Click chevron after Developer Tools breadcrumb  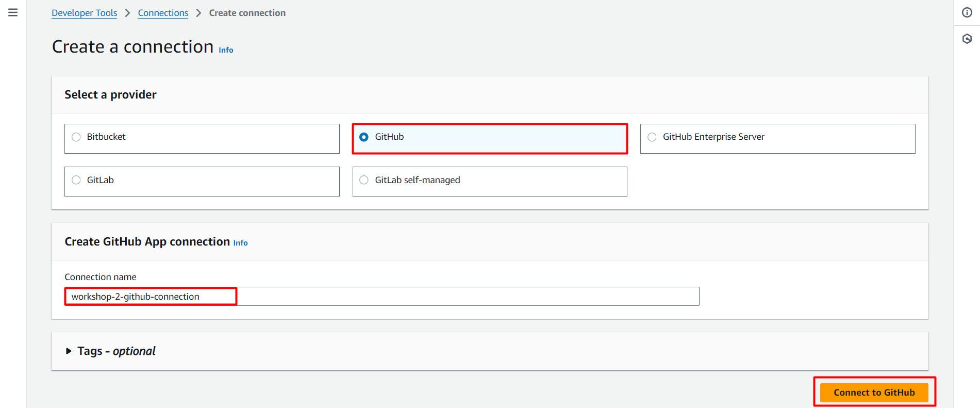click(127, 13)
